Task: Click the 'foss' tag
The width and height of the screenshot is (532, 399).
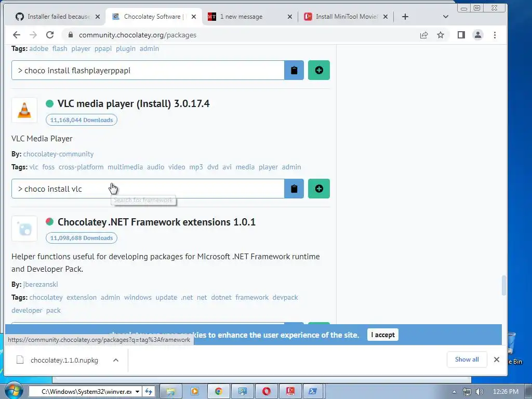Action: point(48,167)
